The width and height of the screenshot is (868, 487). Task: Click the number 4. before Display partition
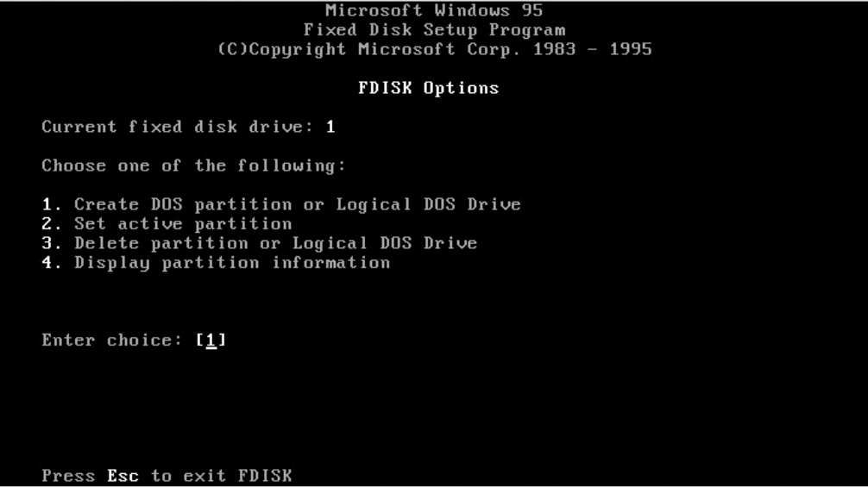[52, 263]
